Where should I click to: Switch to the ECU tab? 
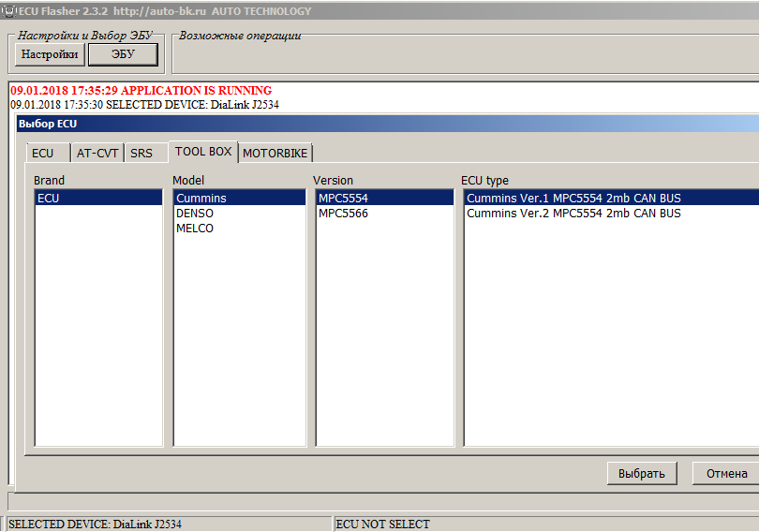[48, 154]
